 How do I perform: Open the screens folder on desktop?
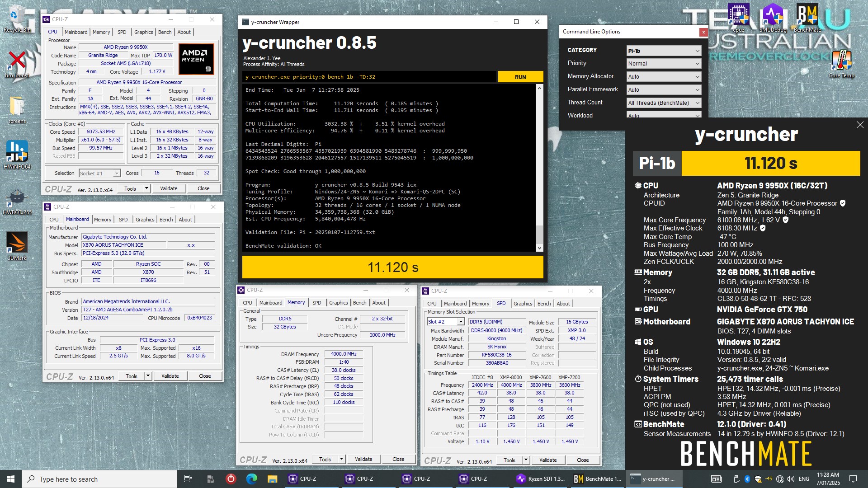[17, 110]
